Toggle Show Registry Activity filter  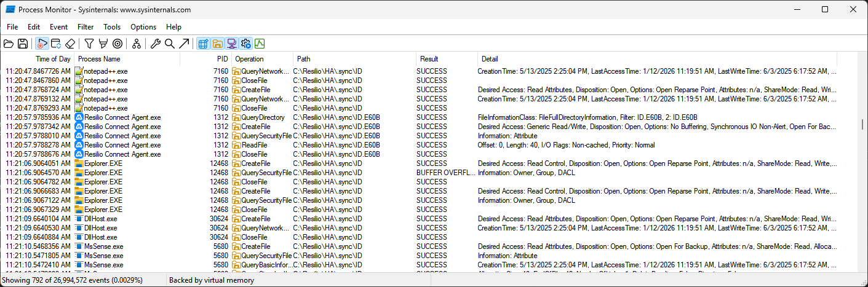tap(203, 44)
